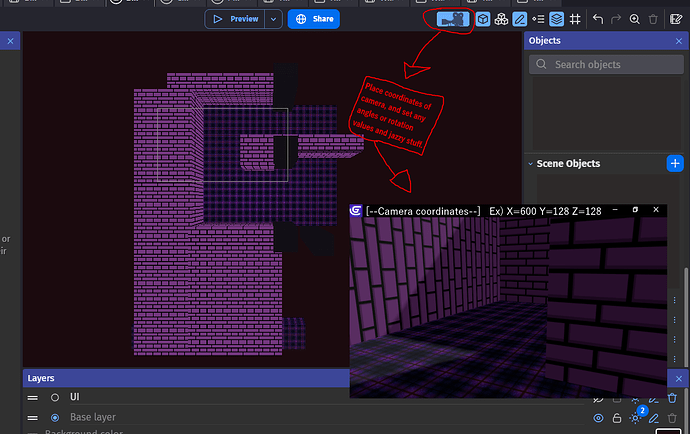Click the Share button

tap(314, 19)
